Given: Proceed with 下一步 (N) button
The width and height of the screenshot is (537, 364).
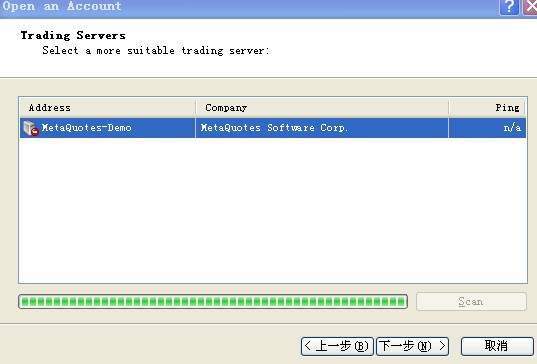Looking at the screenshot, I should click(412, 346).
